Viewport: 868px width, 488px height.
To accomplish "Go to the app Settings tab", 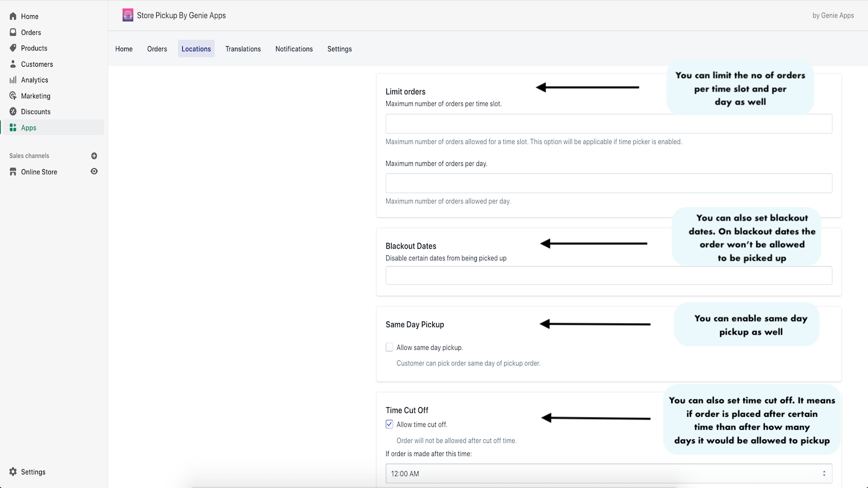I will point(340,49).
